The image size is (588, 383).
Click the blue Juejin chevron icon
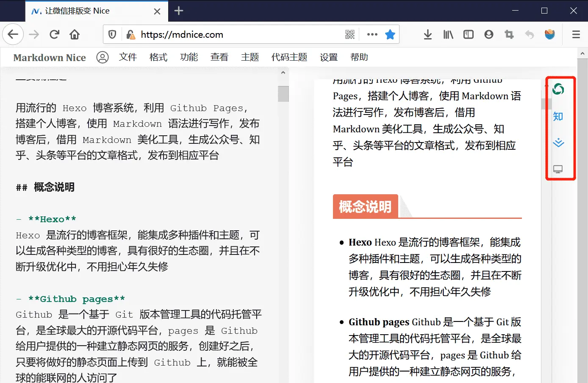(x=558, y=143)
